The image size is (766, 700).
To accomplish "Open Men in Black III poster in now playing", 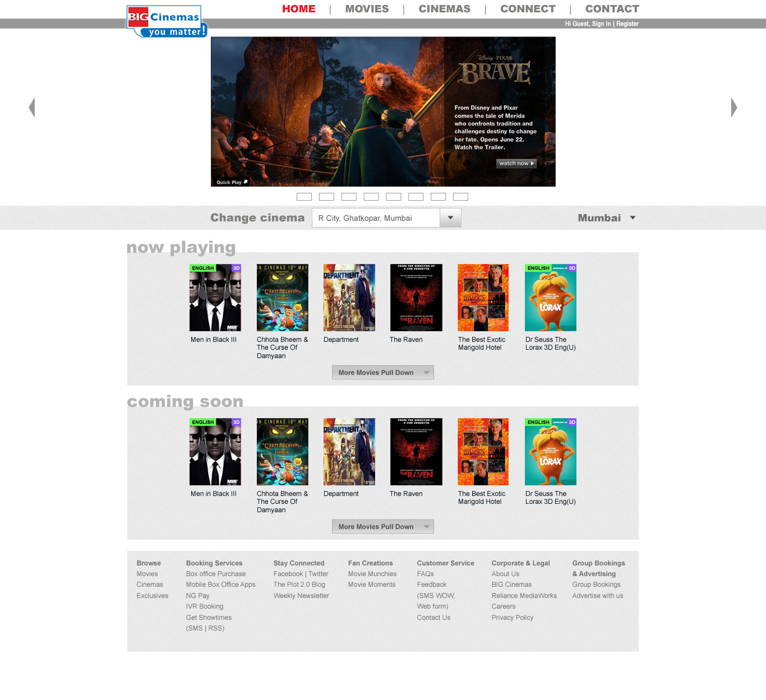I will pos(215,298).
